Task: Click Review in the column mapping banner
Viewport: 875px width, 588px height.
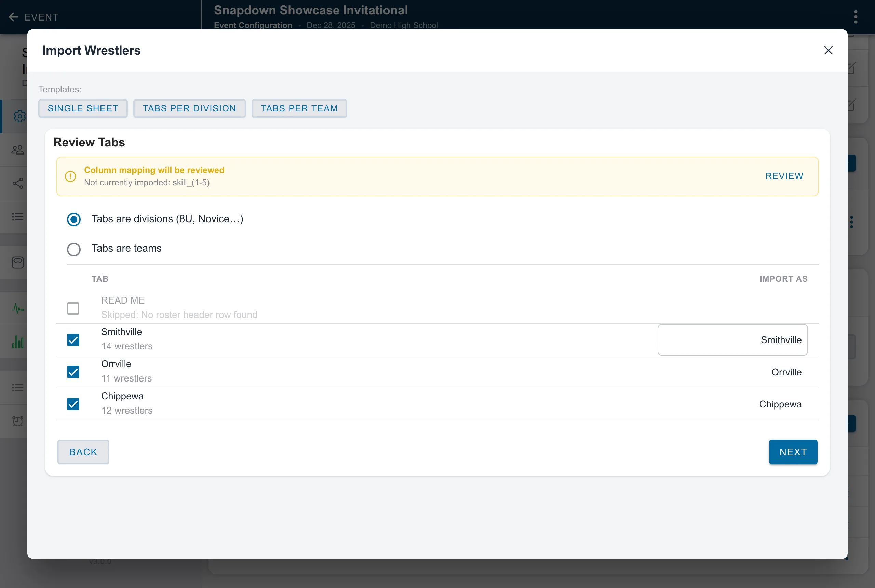Action: pyautogui.click(x=784, y=176)
